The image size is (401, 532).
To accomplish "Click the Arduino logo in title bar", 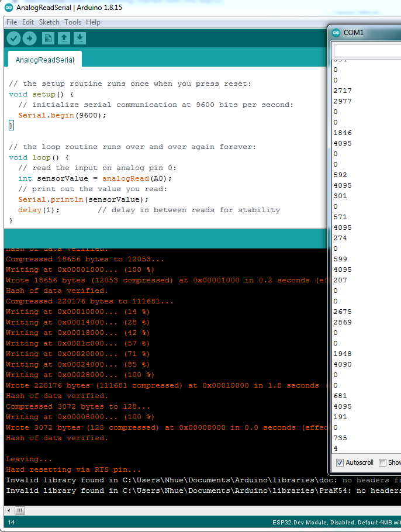I will [x=9, y=8].
